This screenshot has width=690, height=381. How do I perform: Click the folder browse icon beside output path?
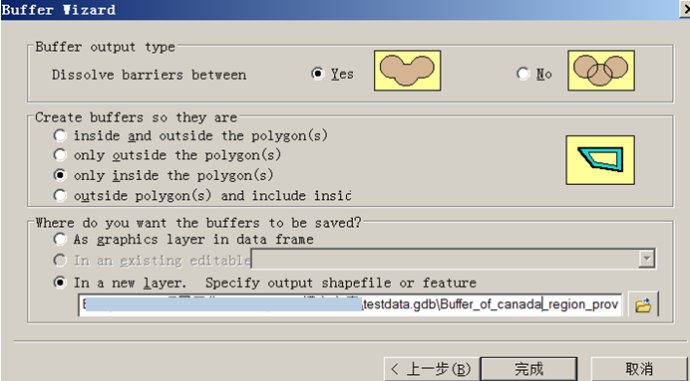point(643,304)
